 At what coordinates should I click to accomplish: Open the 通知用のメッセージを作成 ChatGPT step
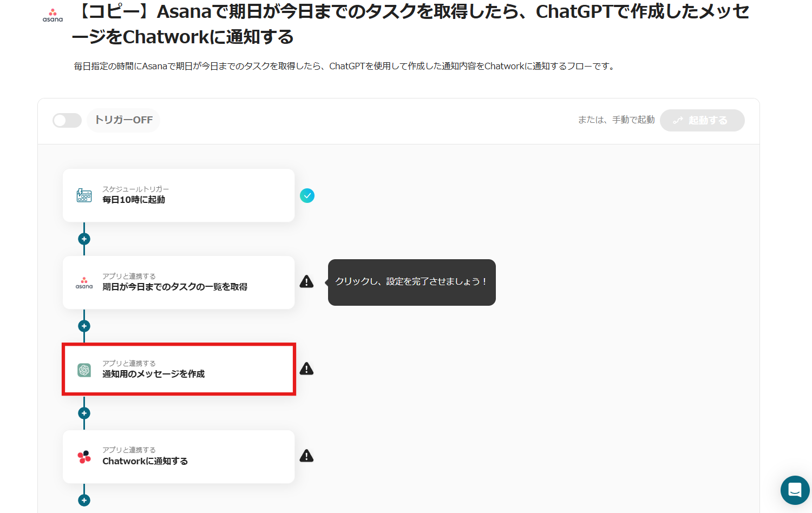click(x=179, y=370)
